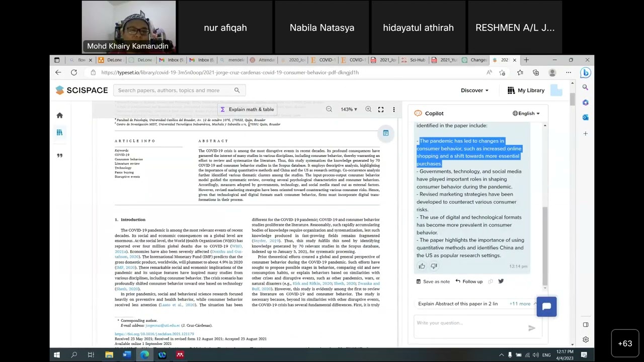The image size is (644, 362).
Task: Click Follow up on Copilot answer
Action: click(469, 282)
